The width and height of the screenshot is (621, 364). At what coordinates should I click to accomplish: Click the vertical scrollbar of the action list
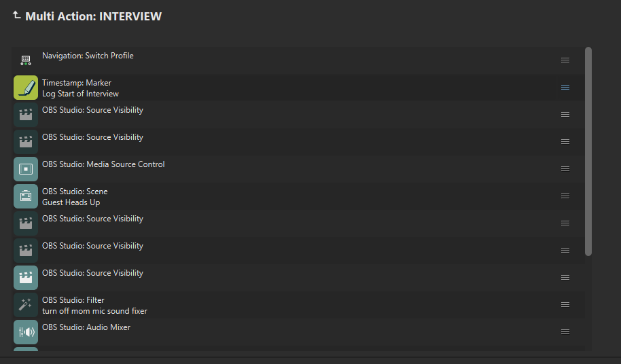[x=588, y=151]
